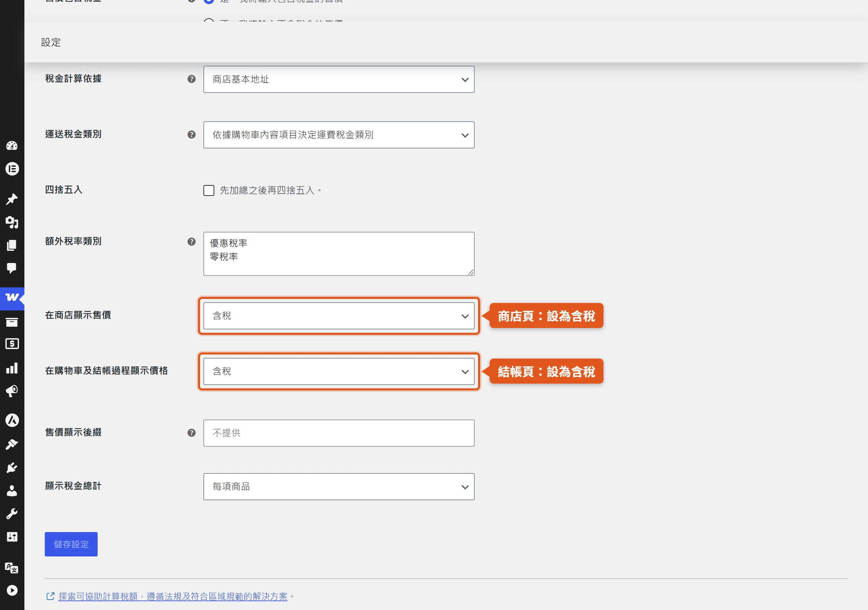The image size is (868, 610).
Task: Open the Settings sliders icon in the sidebar
Action: pyautogui.click(x=12, y=537)
